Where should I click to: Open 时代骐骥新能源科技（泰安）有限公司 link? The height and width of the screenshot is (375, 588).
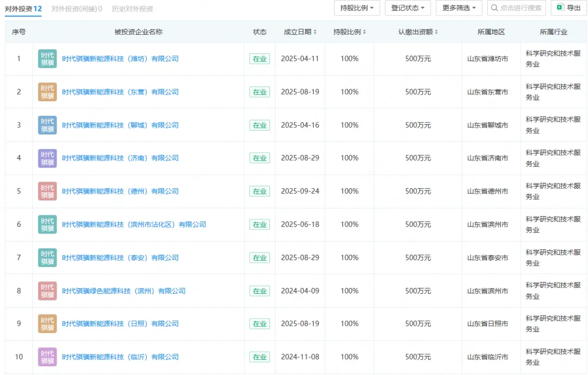[120, 257]
